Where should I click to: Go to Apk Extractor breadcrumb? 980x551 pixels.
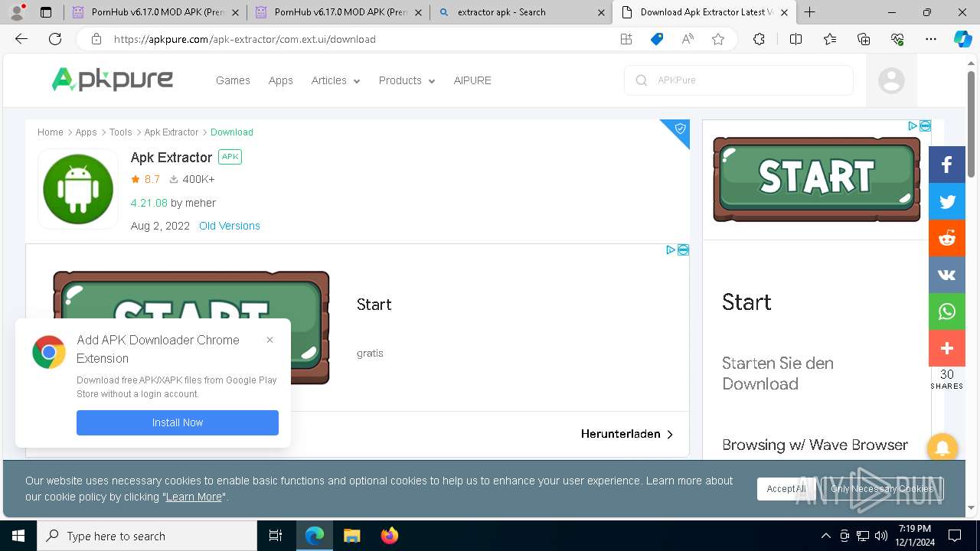(x=171, y=132)
